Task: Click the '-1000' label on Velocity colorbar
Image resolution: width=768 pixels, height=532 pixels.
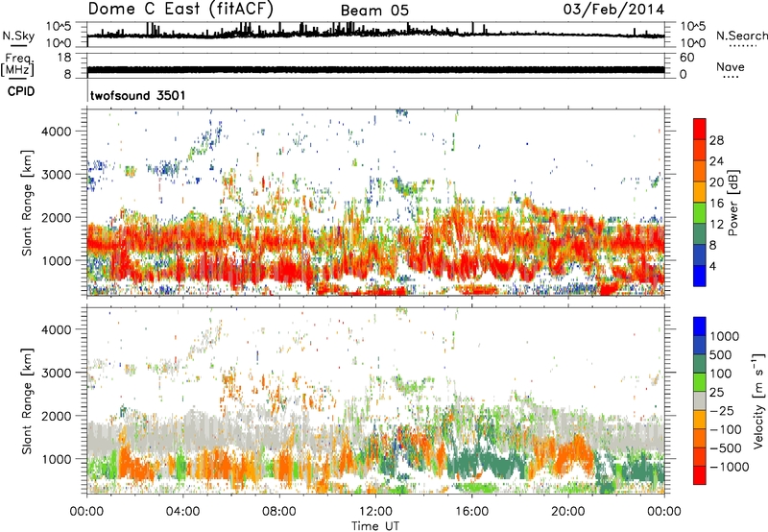Action: click(730, 467)
